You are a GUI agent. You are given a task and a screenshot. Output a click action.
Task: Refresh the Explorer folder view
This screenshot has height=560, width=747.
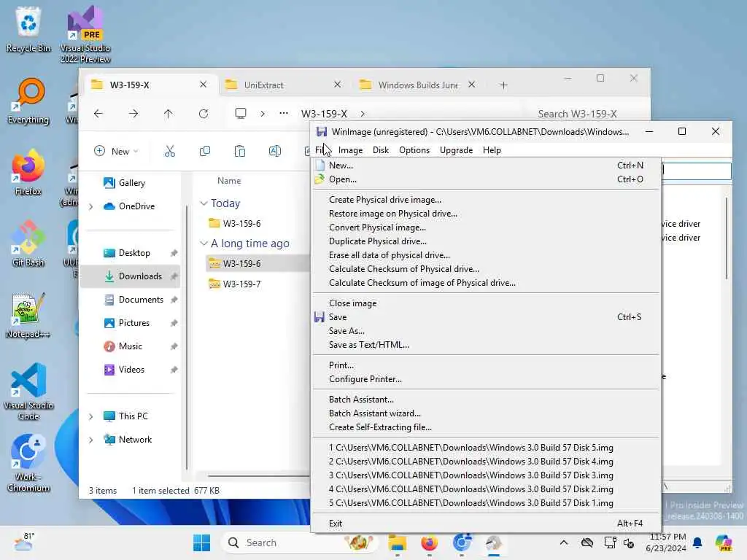pos(204,113)
